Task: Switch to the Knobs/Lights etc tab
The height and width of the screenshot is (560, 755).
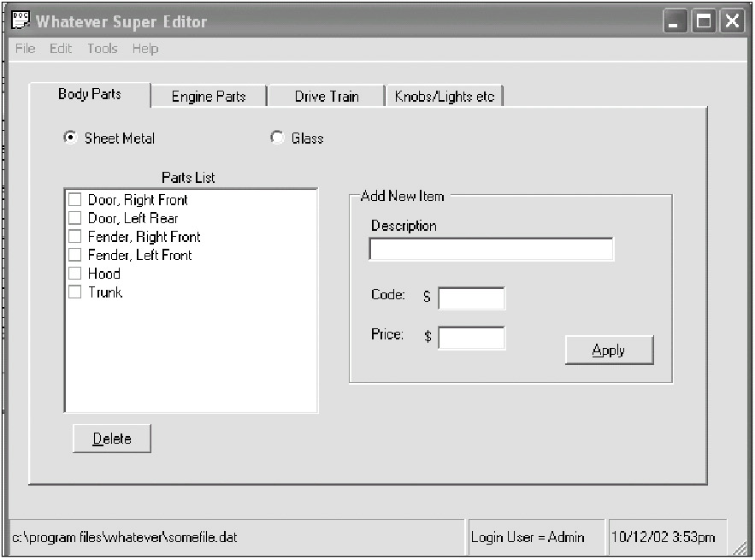Action: 444,97
